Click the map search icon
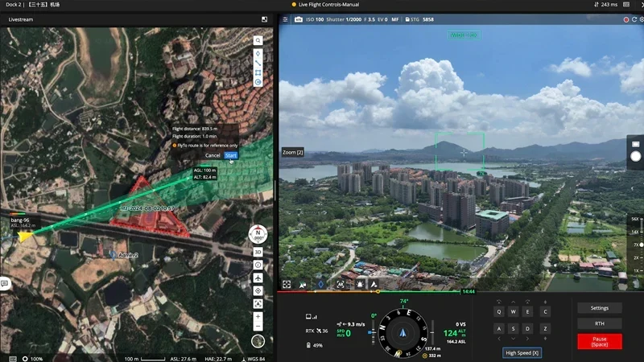 (258, 40)
